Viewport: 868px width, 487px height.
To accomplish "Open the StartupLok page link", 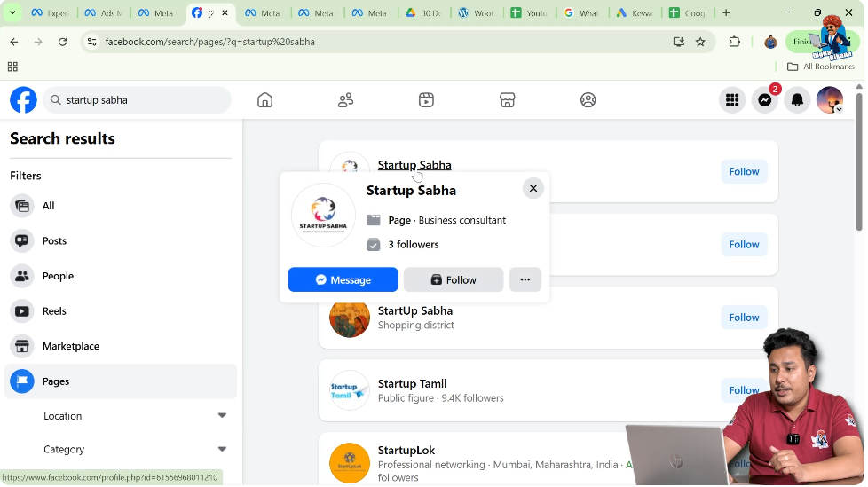I will click(406, 451).
